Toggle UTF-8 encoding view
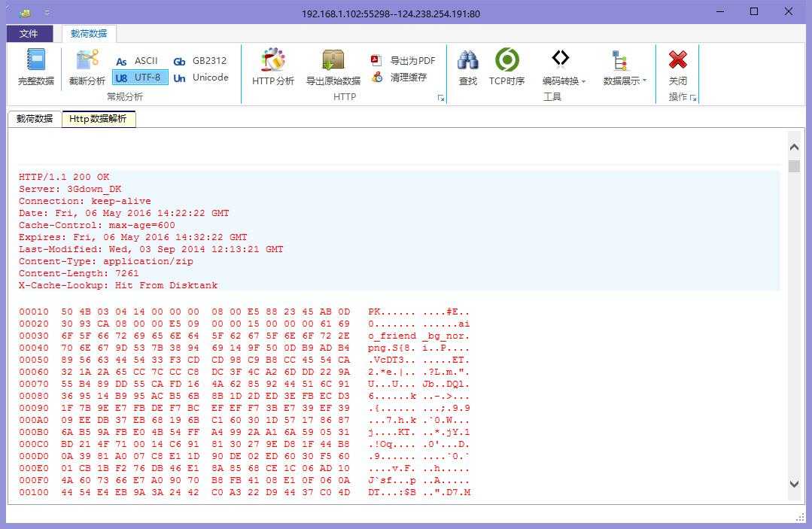 pos(138,78)
